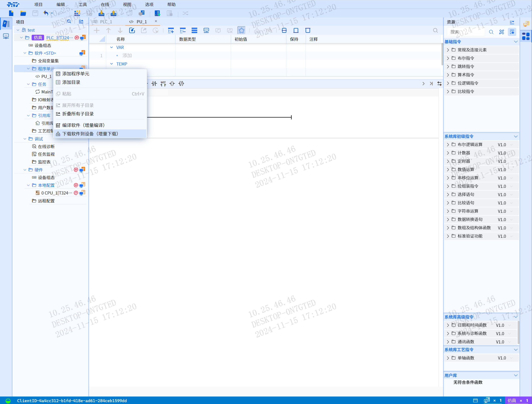The image size is (532, 404).
Task: Click the variable table vertical scrollbar
Action: [442, 54]
